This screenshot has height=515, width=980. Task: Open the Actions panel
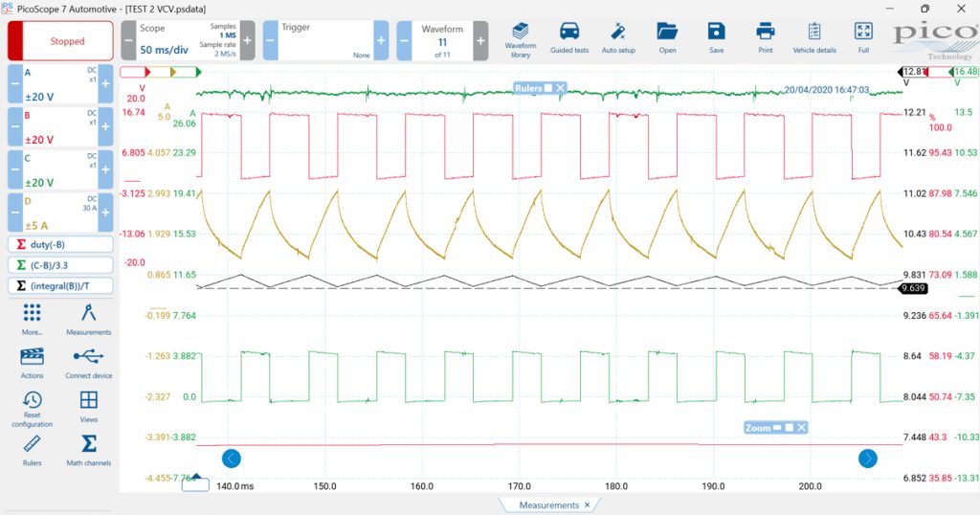[32, 363]
